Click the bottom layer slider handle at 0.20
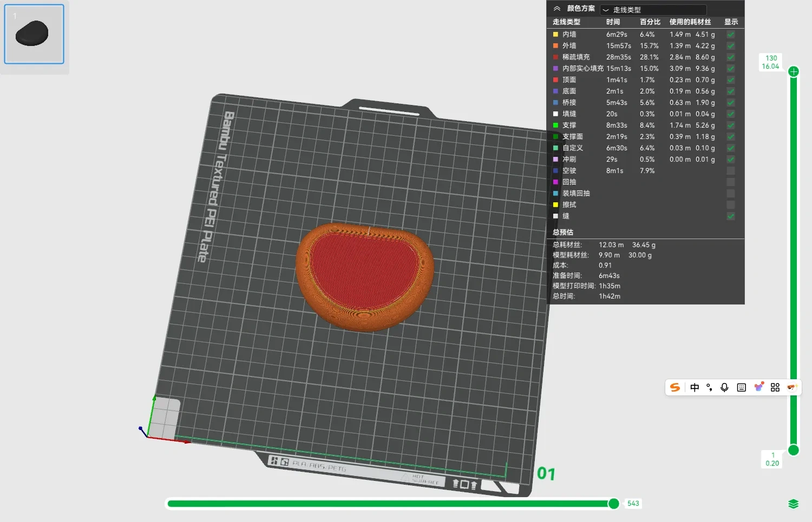This screenshot has width=812, height=522. click(794, 450)
